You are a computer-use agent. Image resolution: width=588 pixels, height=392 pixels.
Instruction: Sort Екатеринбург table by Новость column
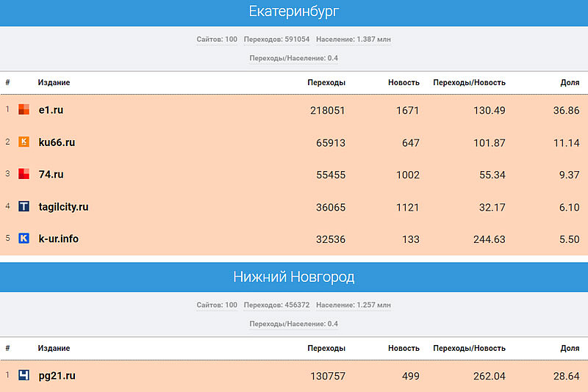pos(404,82)
